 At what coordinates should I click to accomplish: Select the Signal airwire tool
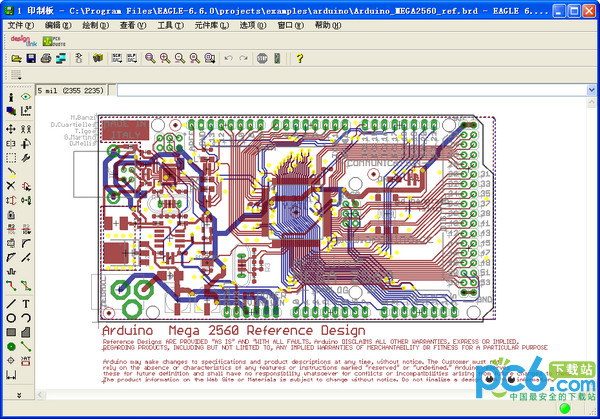[26, 347]
